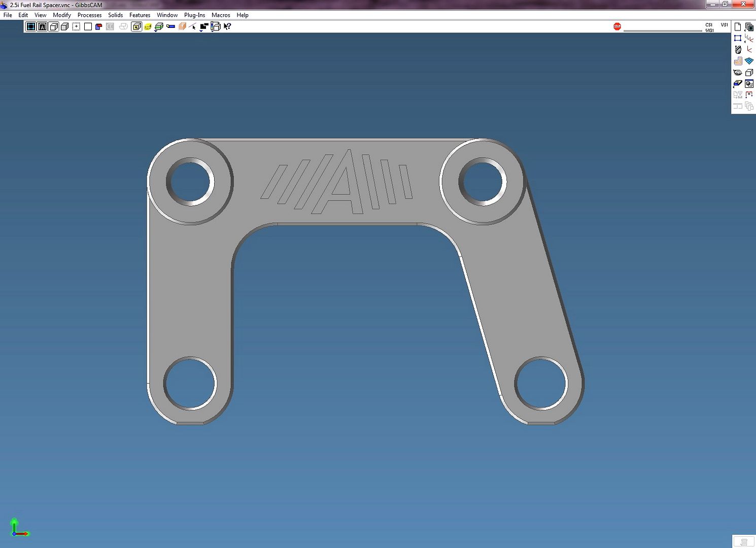
Task: Restore down the GibbsCAM window
Action: click(x=726, y=4)
